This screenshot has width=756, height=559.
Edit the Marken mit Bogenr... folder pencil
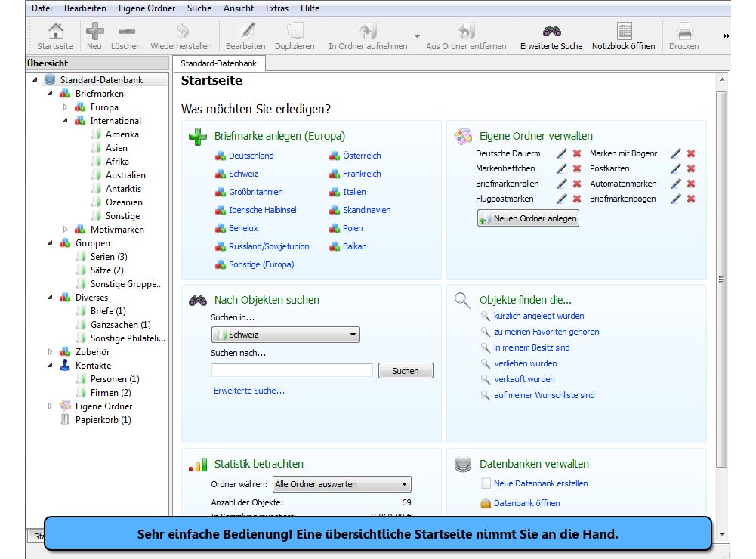click(676, 153)
